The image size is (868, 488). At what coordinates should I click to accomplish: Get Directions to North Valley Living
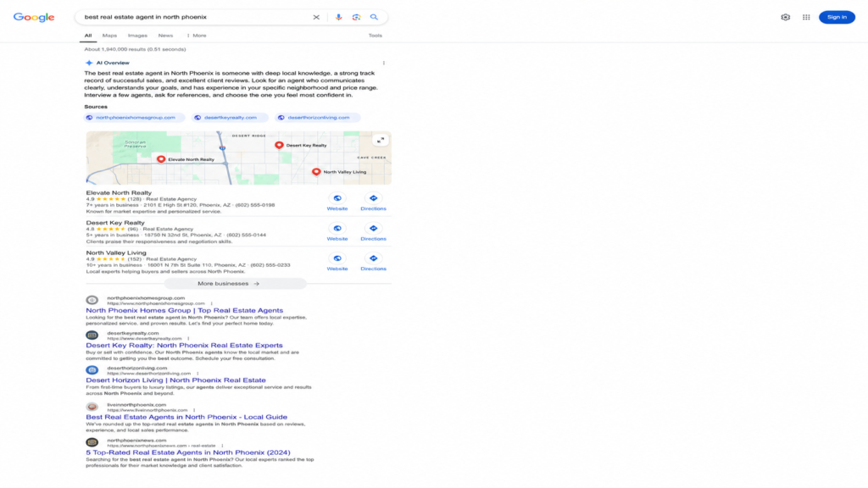[x=373, y=258]
